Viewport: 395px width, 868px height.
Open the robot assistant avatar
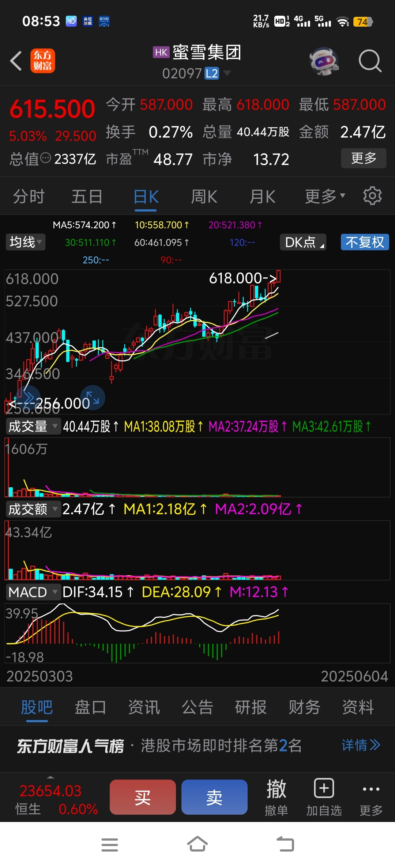point(324,61)
